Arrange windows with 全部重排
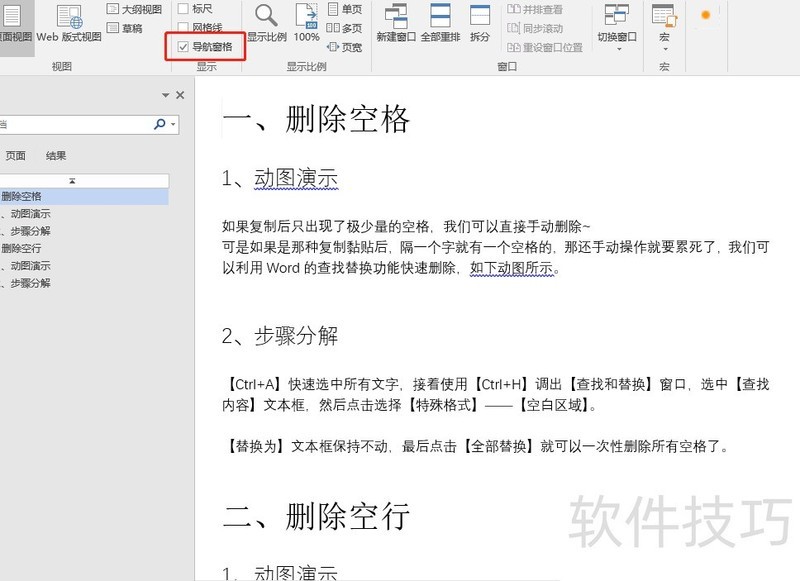800x581 pixels. 440,23
